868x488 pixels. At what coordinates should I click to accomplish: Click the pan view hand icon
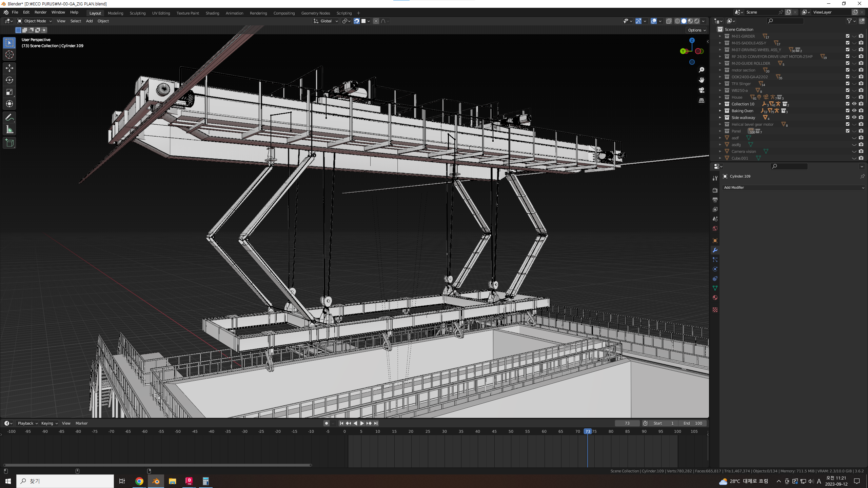pos(702,80)
